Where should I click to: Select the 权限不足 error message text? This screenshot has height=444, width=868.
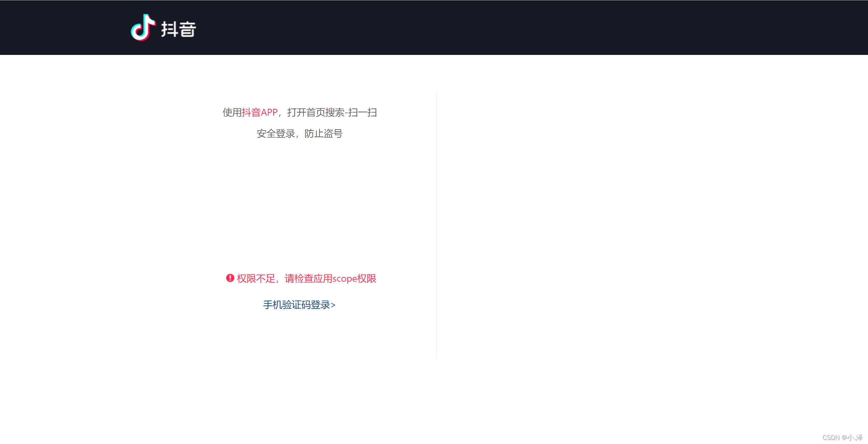(256, 279)
